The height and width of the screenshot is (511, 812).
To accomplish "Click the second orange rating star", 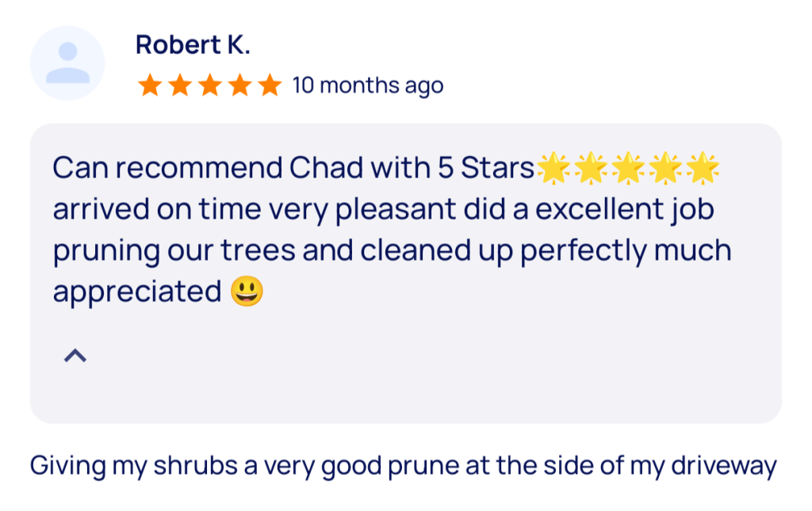I will (179, 85).
